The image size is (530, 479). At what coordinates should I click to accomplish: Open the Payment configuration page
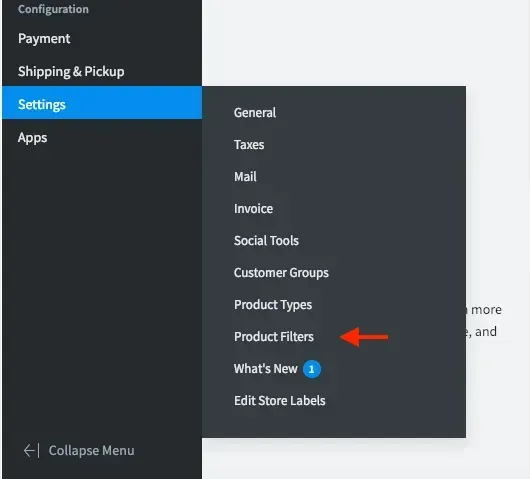click(44, 39)
